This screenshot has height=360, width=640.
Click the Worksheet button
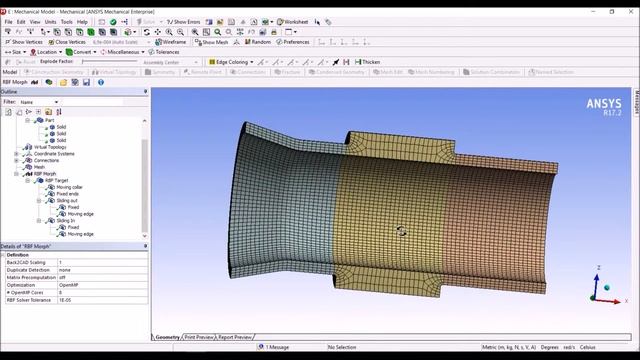[293, 22]
